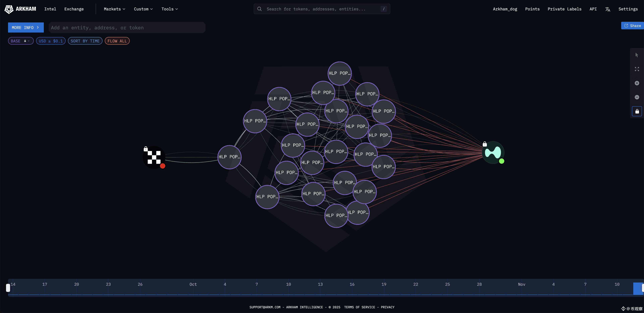Click the Share button

(632, 26)
